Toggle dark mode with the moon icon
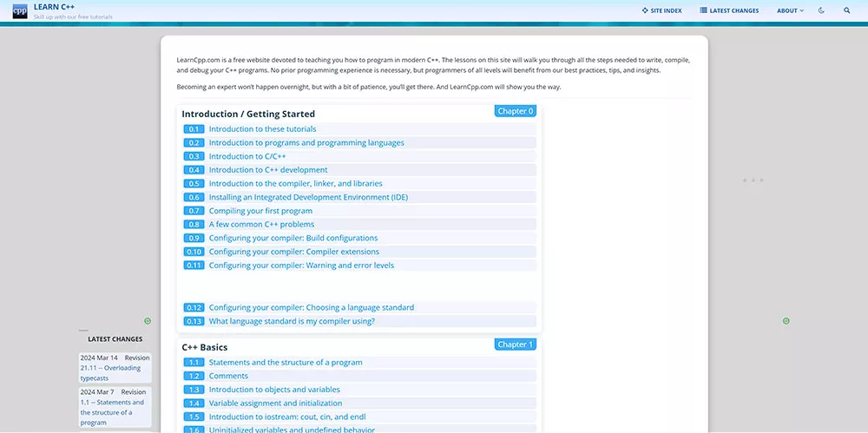The image size is (868, 433). [821, 10]
